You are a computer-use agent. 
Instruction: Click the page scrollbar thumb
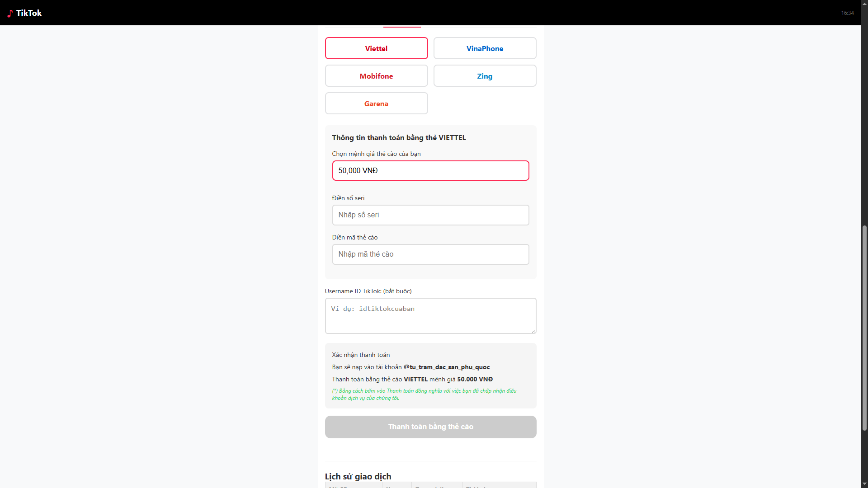pyautogui.click(x=864, y=328)
